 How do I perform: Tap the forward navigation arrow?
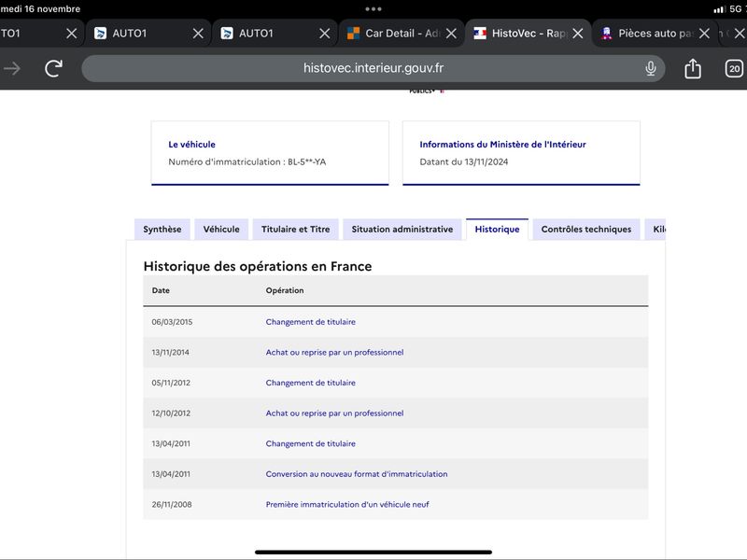[x=12, y=68]
